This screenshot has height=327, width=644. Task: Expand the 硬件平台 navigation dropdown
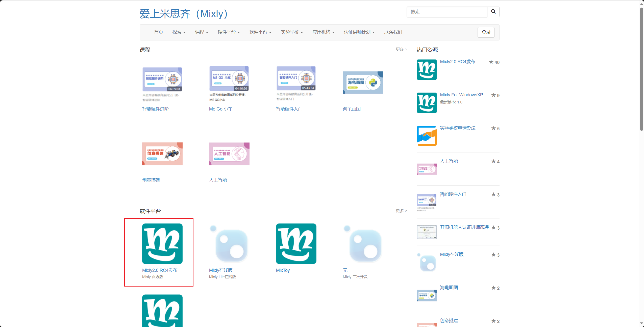tap(229, 32)
